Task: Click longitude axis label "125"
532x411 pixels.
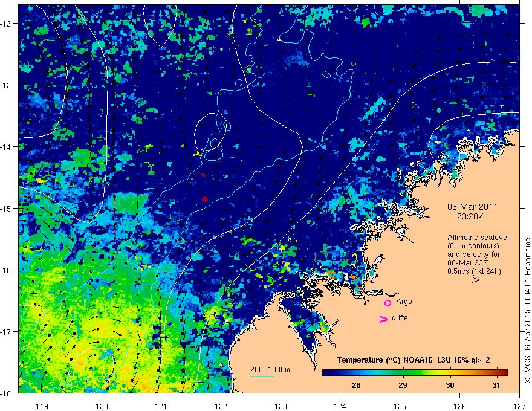Action: [x=400, y=406]
